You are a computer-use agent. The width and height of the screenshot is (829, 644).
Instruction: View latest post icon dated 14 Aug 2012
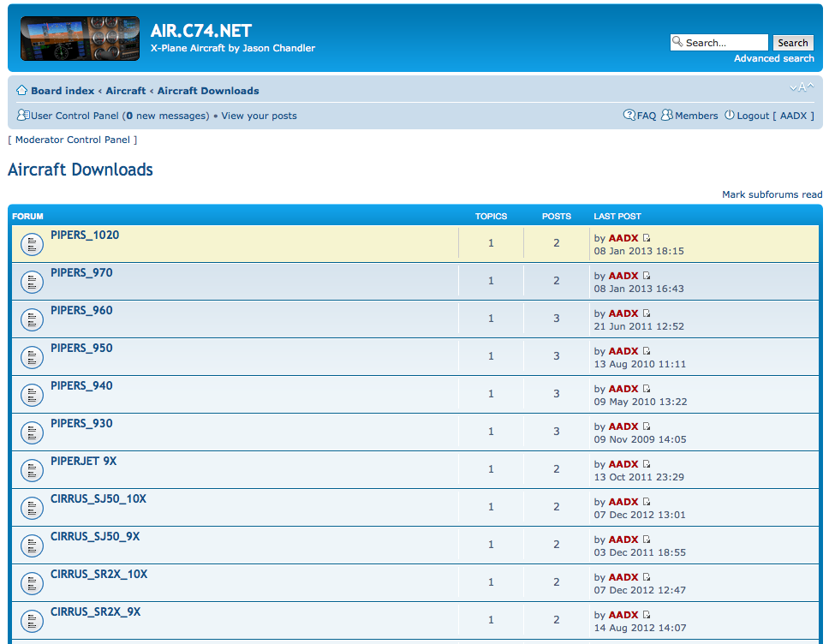[x=647, y=614]
